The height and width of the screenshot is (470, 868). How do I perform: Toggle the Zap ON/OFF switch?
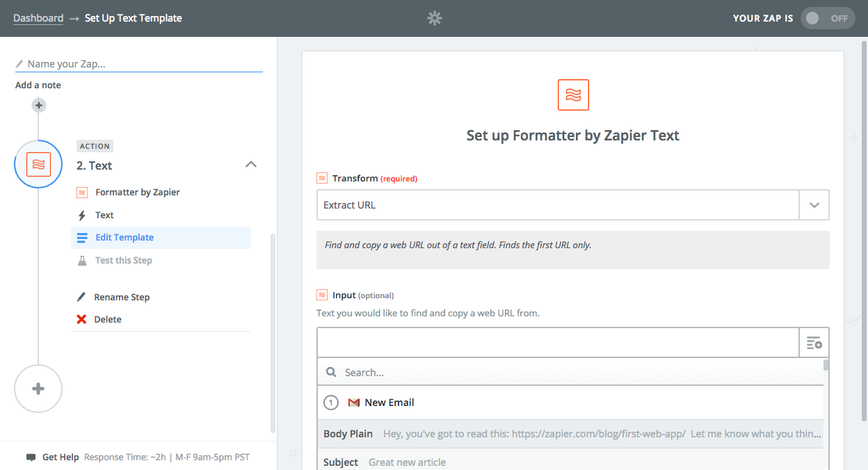tap(828, 18)
